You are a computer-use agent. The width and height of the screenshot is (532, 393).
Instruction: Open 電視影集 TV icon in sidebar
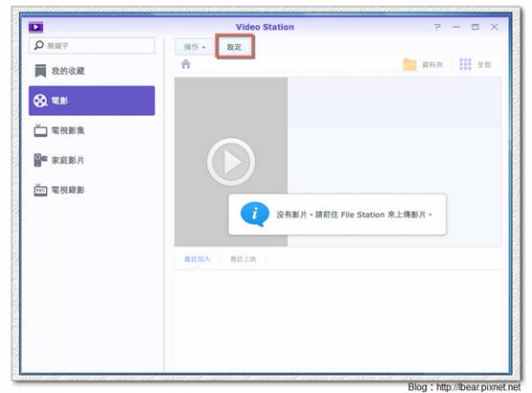pos(40,130)
